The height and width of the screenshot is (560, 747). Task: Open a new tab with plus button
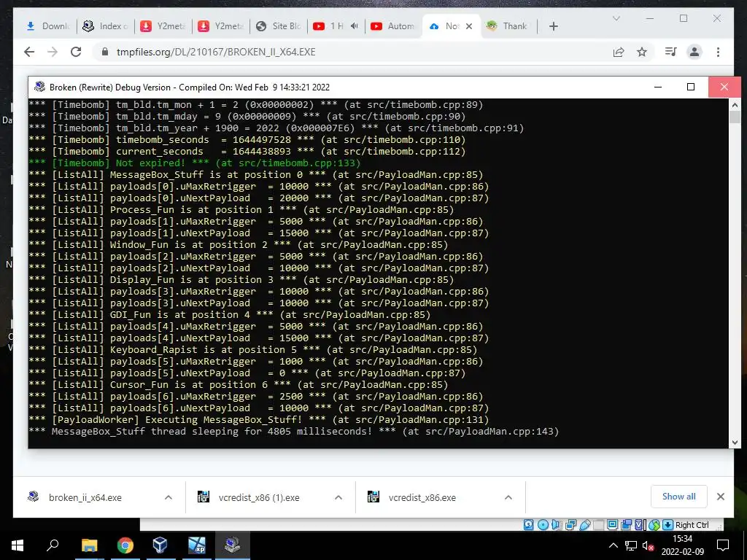click(x=553, y=26)
